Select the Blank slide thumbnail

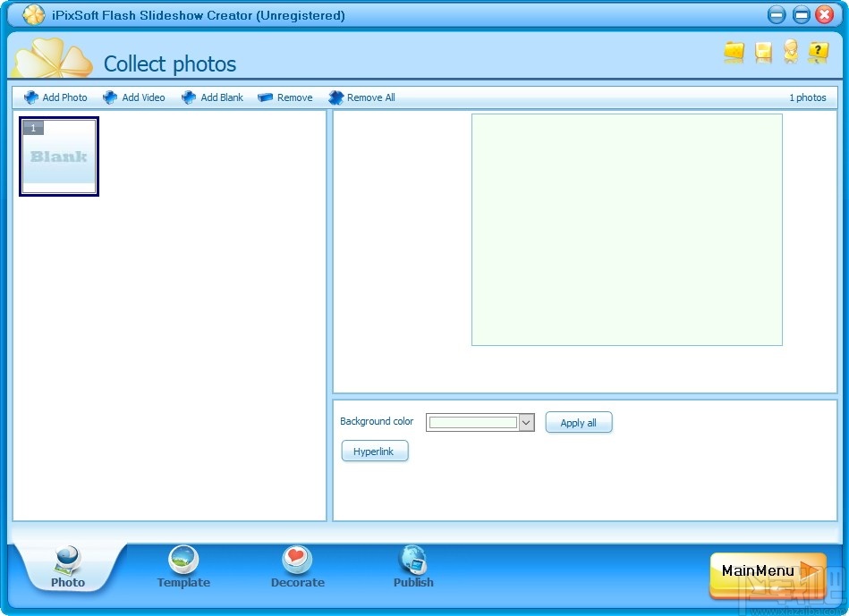pos(59,156)
